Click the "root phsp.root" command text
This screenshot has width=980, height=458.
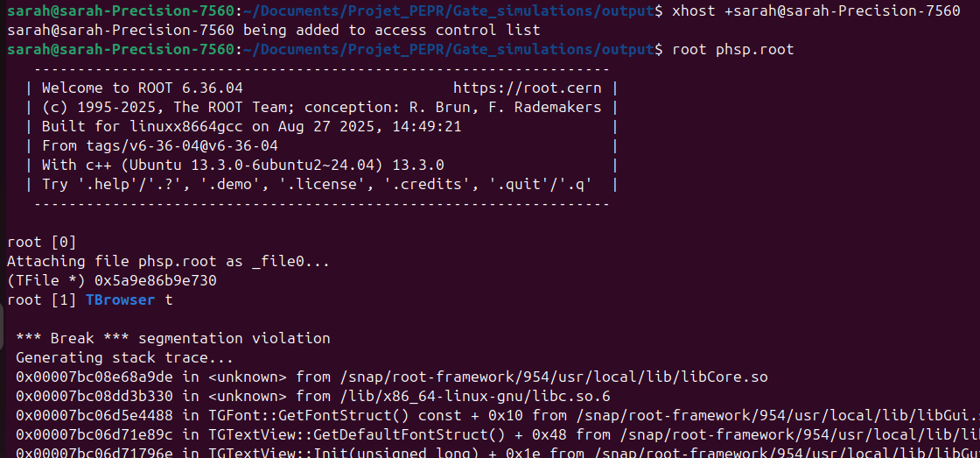(732, 49)
